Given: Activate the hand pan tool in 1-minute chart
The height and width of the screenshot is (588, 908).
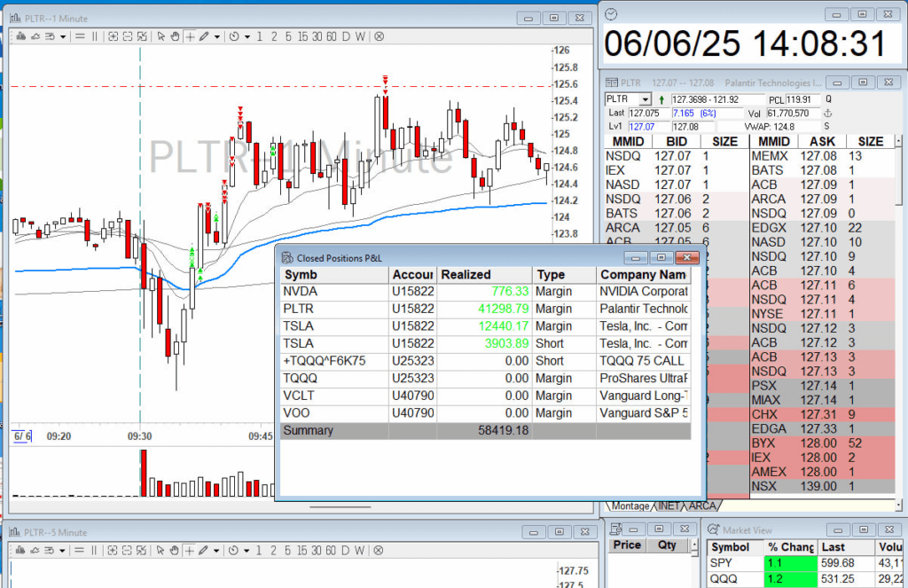Looking at the screenshot, I should (x=175, y=36).
